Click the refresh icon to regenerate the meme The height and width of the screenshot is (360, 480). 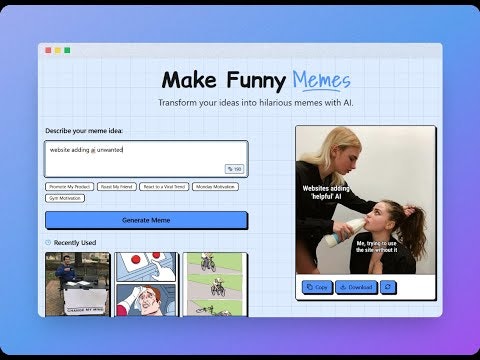tap(388, 287)
